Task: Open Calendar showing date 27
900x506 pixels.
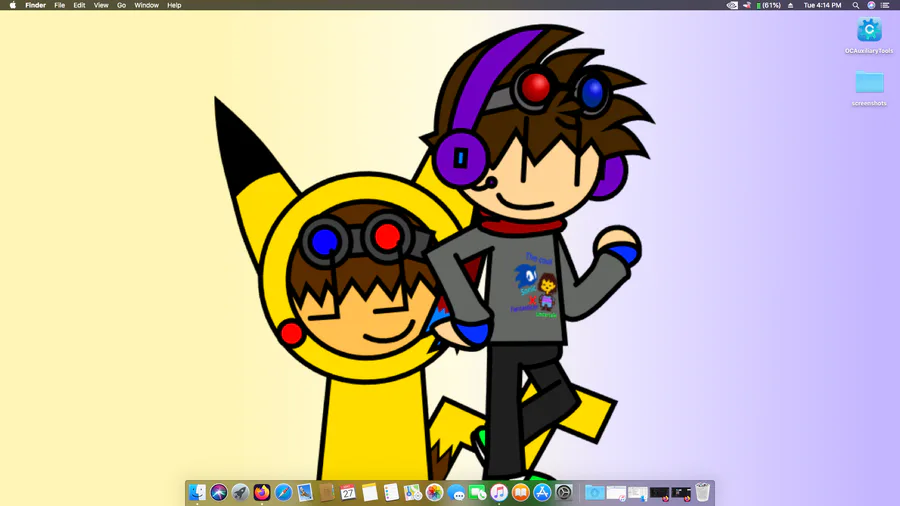Action: pos(348,492)
